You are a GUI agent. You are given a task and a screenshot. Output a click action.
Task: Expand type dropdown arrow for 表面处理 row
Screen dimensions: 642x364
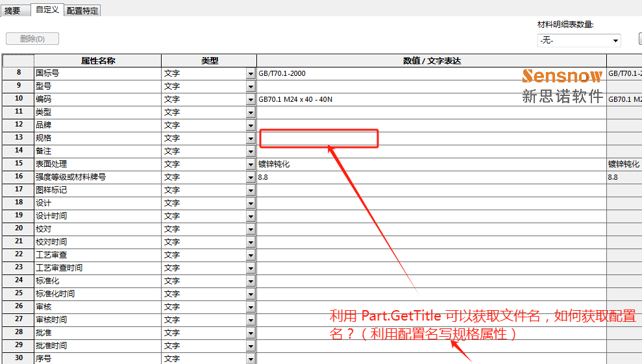click(x=251, y=165)
